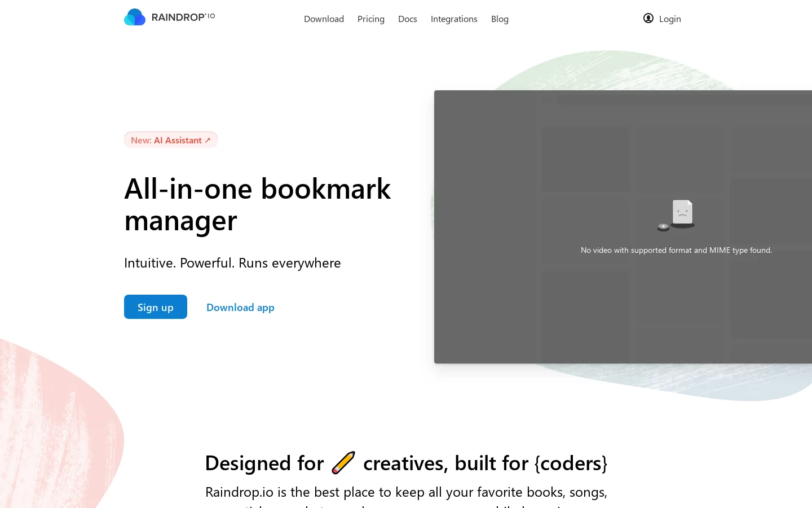This screenshot has width=812, height=508.
Task: Open the Integrations page
Action: click(x=454, y=19)
